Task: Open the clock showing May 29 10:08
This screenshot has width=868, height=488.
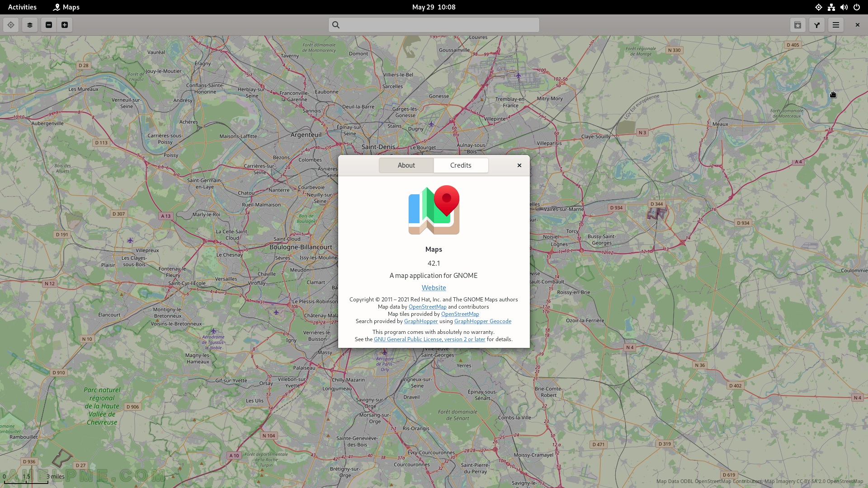Action: click(x=434, y=7)
